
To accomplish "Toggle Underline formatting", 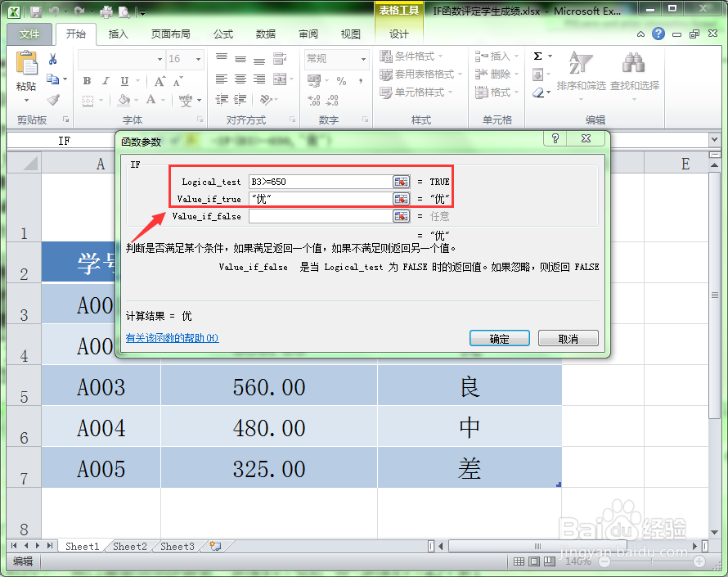I will (x=124, y=81).
